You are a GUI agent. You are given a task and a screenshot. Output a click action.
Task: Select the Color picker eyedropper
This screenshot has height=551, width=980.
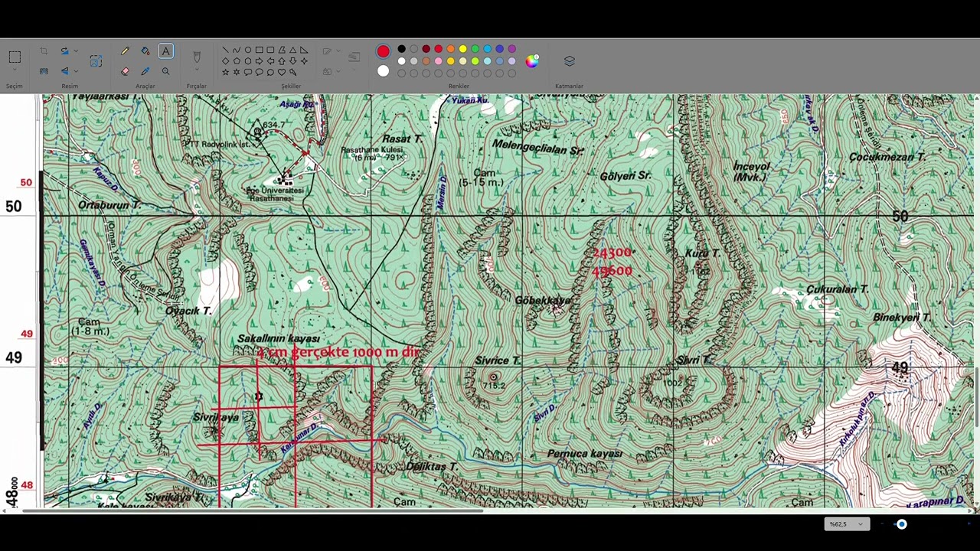[x=145, y=71]
